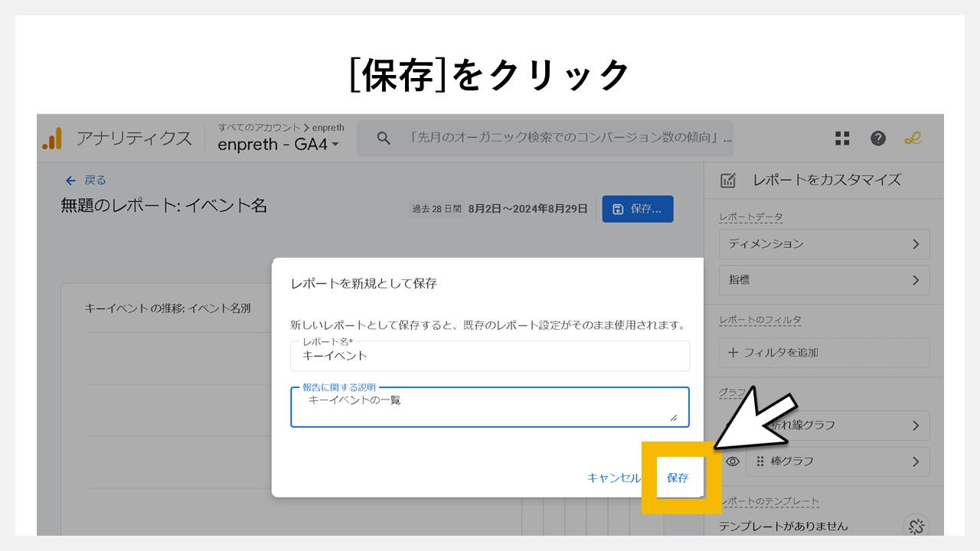Click the 保存... floppy disk button at top
This screenshot has height=551, width=980.
point(639,208)
